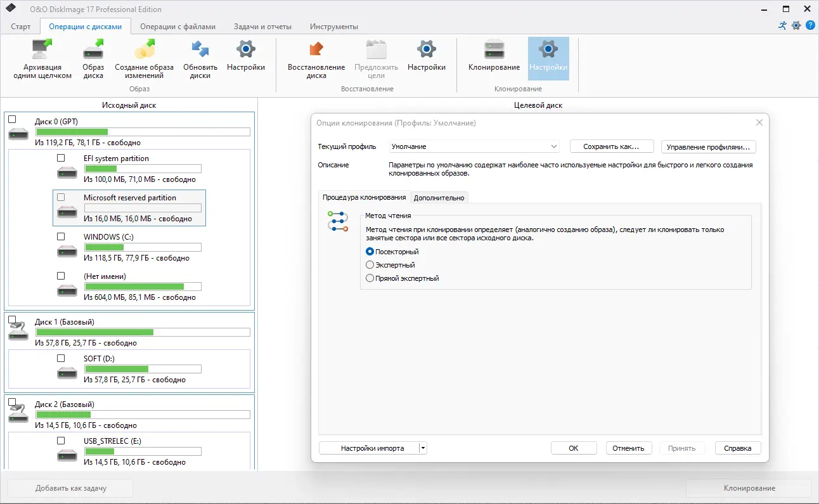Open program settings via the top-right gear icon
This screenshot has height=504, width=819.
coord(796,25)
